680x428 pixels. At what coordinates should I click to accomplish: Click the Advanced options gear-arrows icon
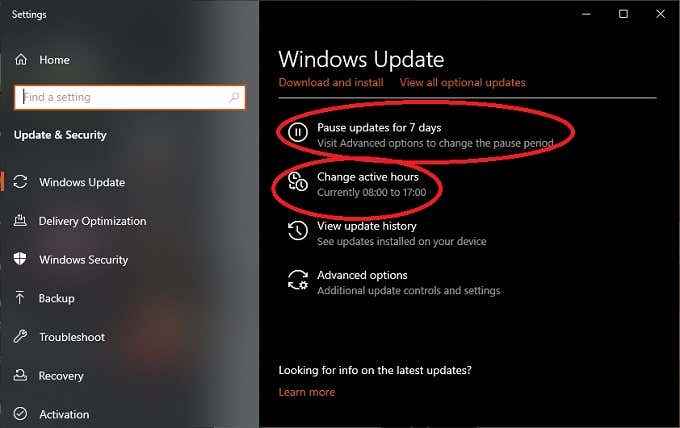click(298, 280)
